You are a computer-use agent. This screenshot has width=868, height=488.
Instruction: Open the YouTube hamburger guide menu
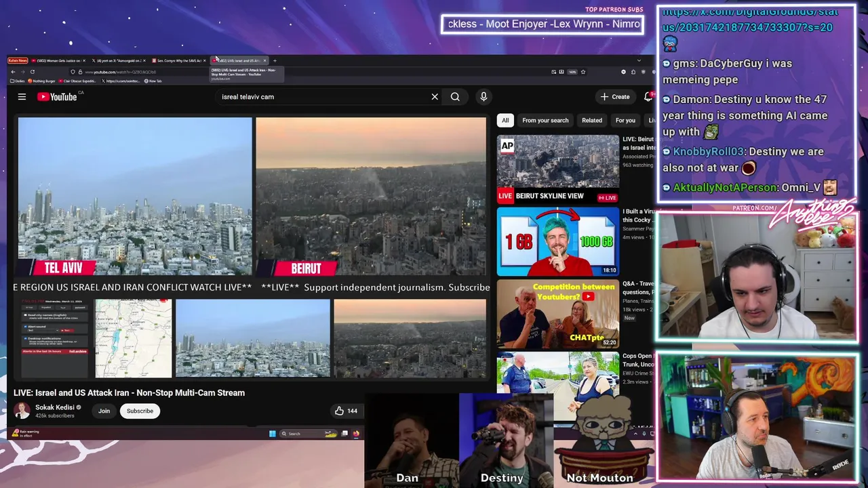(22, 97)
